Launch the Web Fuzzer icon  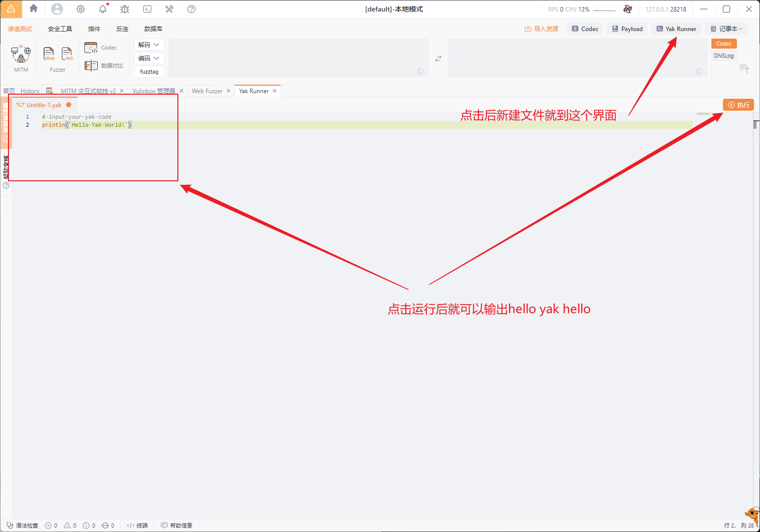point(49,54)
